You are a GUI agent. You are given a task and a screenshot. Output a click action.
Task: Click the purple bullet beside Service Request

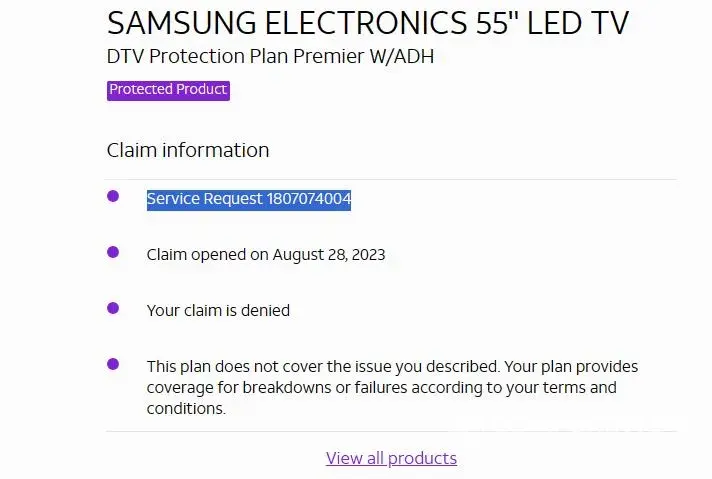point(113,196)
